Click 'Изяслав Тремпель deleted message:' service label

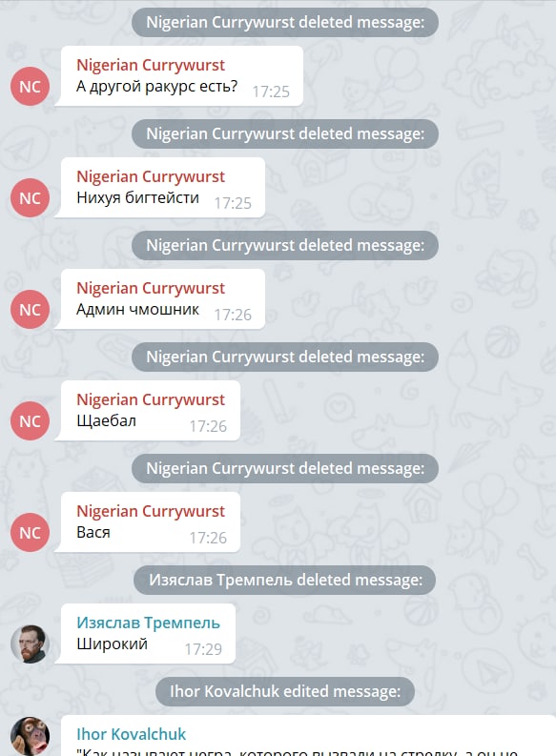[285, 580]
